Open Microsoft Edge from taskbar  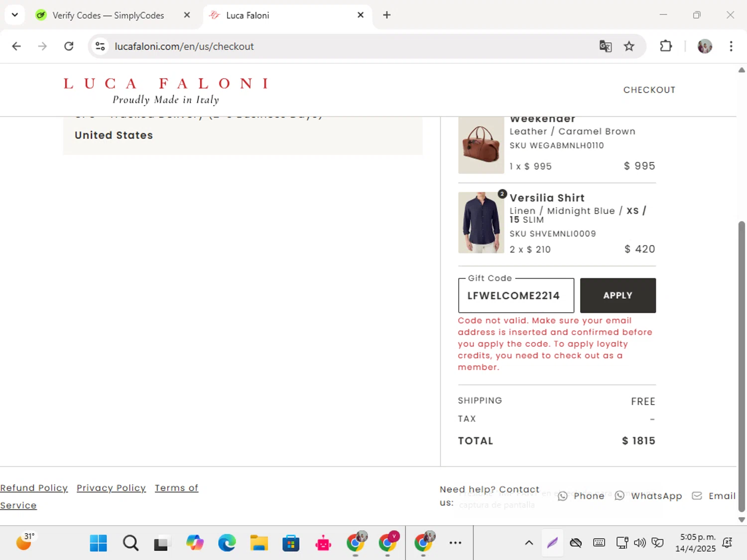pyautogui.click(x=227, y=543)
